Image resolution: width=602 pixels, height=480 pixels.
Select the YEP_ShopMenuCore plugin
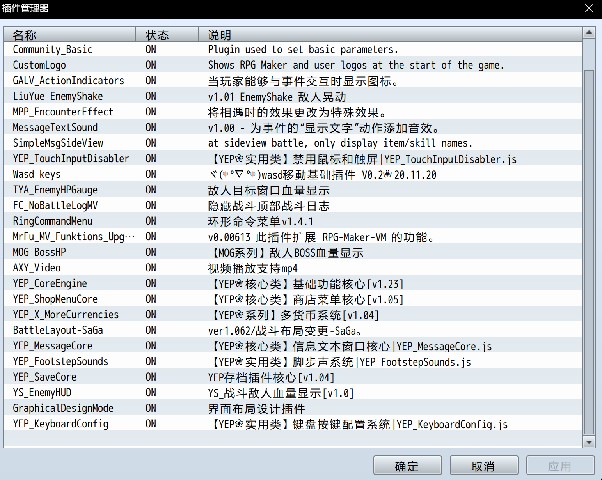point(293,299)
